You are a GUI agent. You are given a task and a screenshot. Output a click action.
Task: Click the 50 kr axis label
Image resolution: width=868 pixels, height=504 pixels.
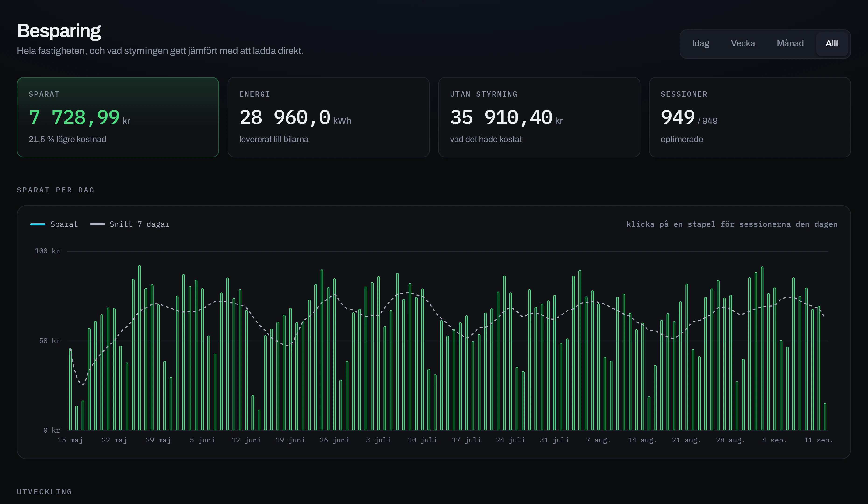[50, 341]
